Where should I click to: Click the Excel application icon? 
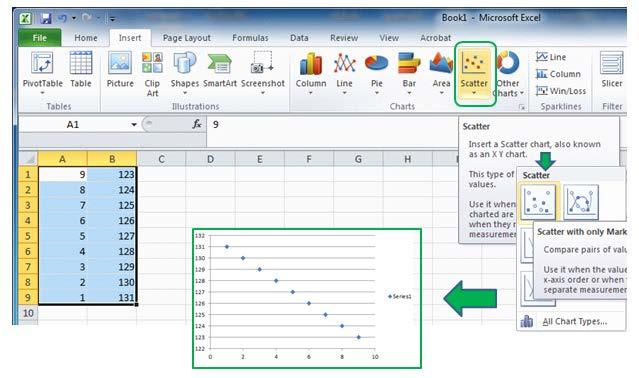[25, 18]
